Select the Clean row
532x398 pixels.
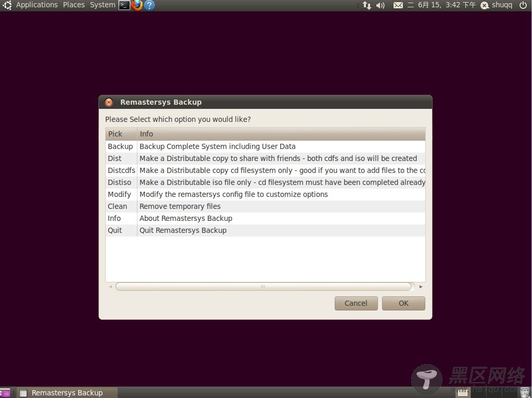coord(265,206)
